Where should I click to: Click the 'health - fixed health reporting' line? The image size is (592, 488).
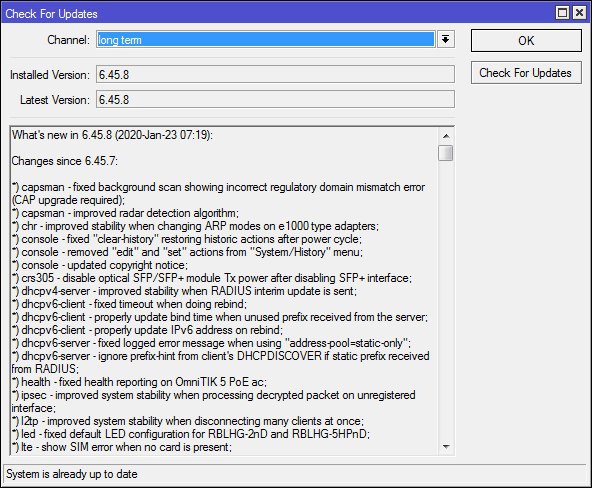point(139,382)
